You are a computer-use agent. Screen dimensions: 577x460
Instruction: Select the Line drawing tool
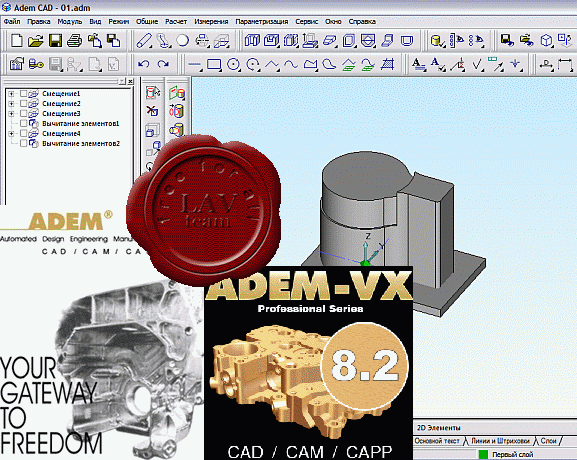(x=194, y=65)
